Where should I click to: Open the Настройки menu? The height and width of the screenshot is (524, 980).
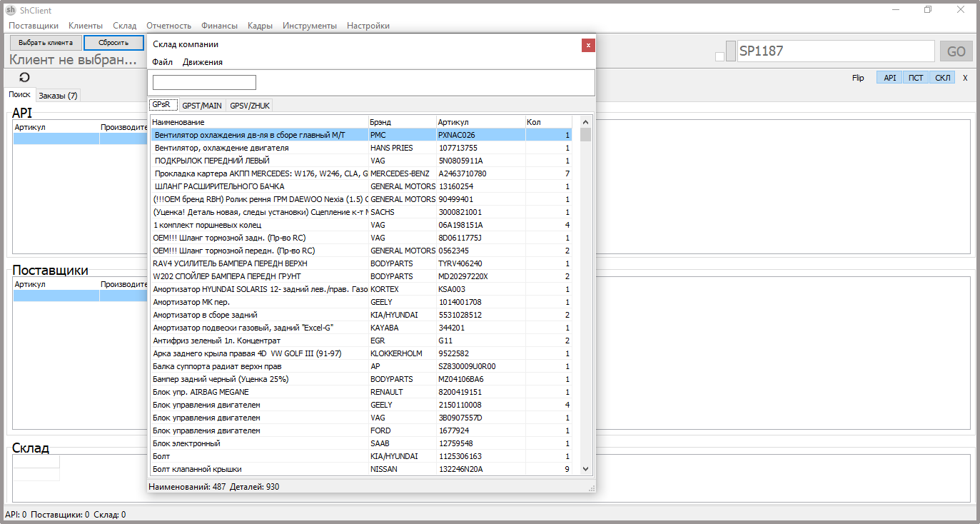tap(368, 26)
